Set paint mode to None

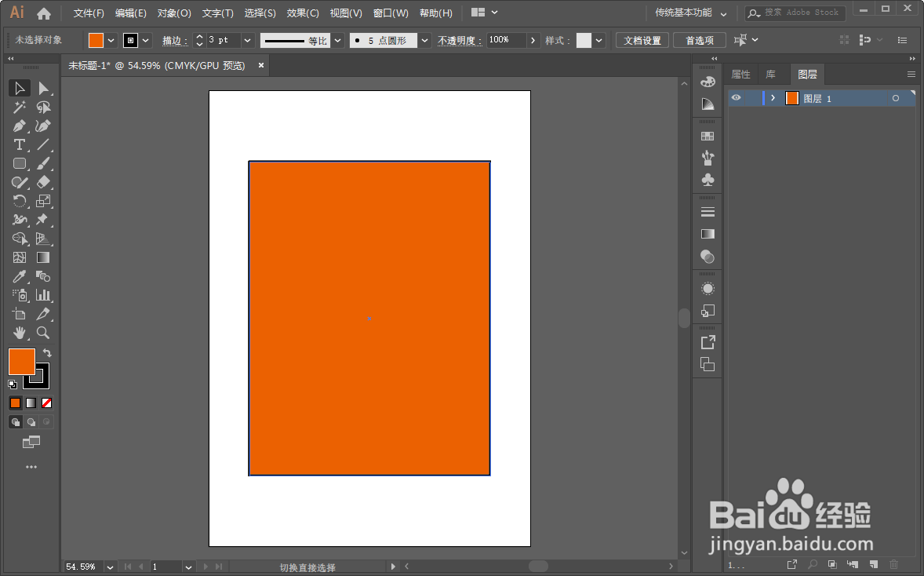(x=46, y=403)
